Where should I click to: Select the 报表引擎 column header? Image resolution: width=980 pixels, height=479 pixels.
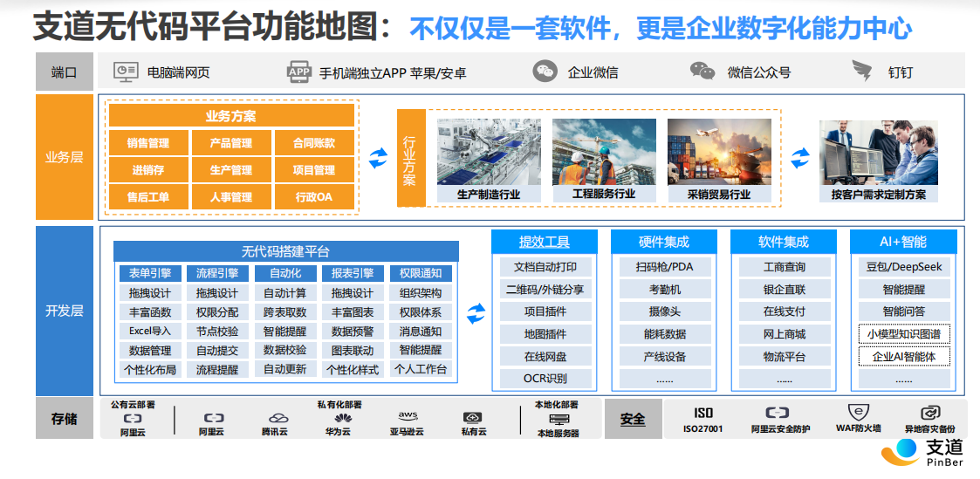[353, 273]
